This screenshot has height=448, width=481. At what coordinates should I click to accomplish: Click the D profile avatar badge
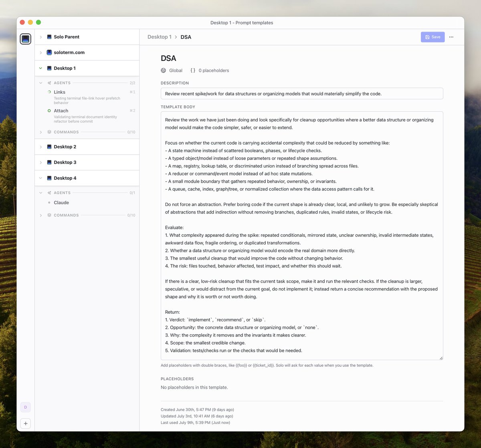[26, 407]
